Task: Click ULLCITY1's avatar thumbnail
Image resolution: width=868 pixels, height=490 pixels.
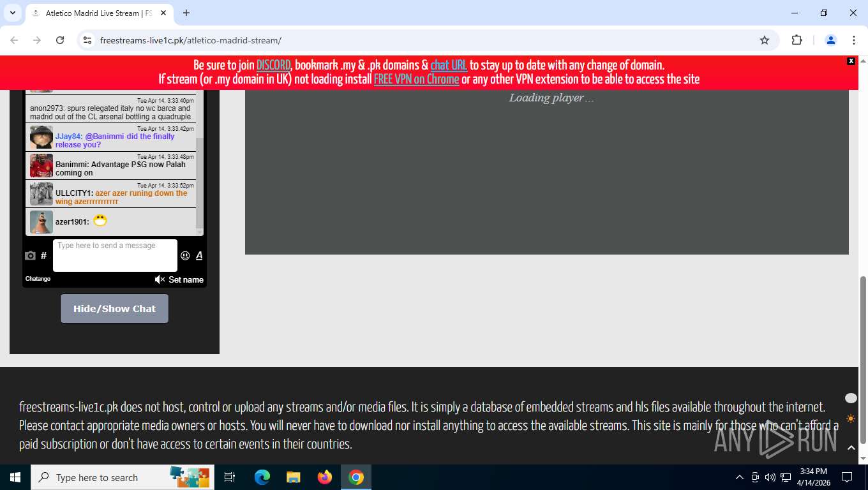Action: 41,194
